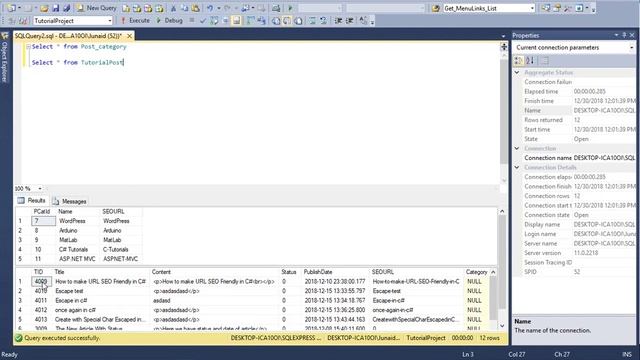
Task: Switch output to Results to File
Action: (x=298, y=20)
